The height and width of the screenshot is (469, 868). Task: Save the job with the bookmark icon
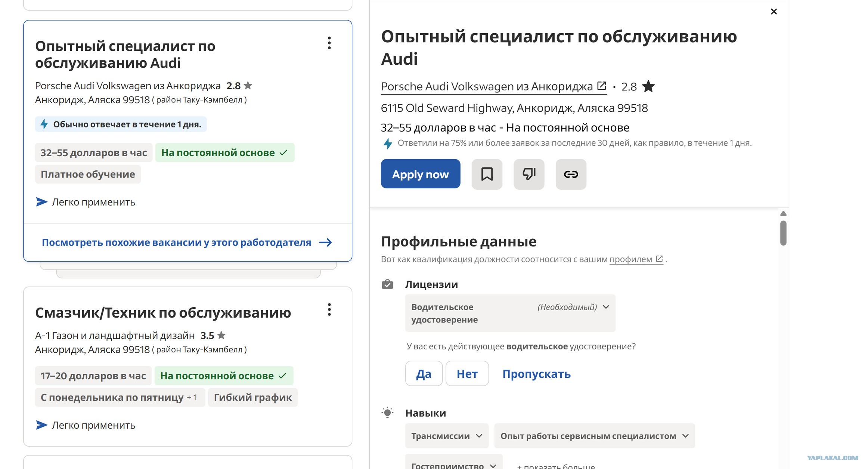click(x=487, y=174)
